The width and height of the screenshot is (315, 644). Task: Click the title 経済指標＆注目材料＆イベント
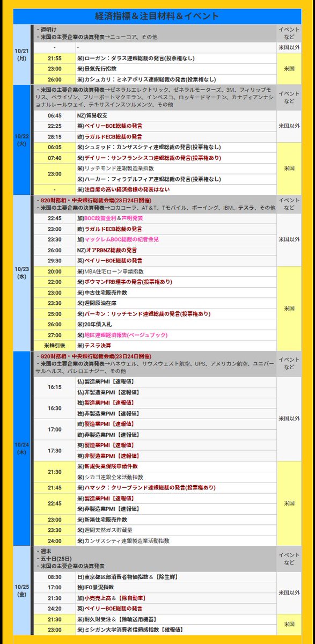(157, 16)
